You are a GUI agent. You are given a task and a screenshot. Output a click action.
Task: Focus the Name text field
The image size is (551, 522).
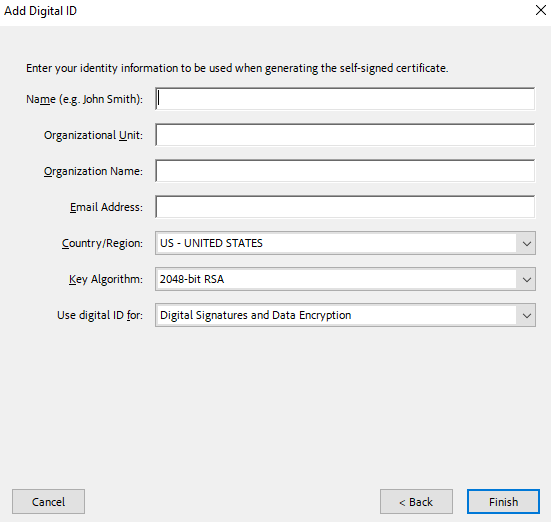(x=345, y=99)
